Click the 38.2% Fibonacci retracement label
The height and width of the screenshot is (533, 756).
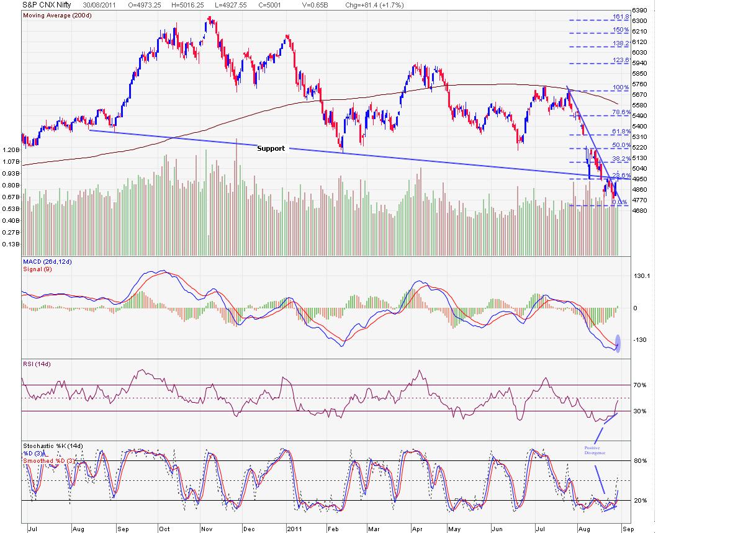(621, 159)
